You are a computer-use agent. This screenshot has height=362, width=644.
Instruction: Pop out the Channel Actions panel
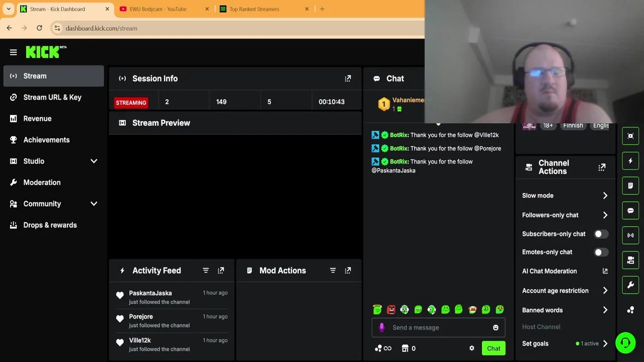(x=602, y=167)
